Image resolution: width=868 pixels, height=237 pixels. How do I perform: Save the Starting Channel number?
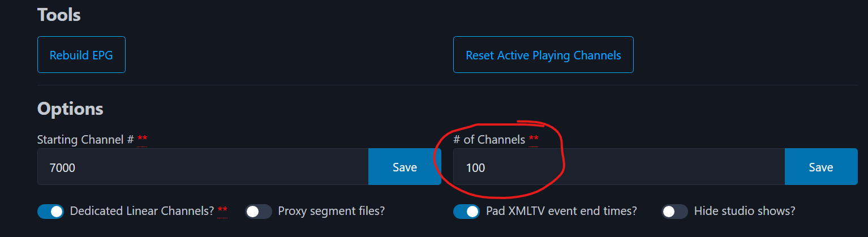[x=405, y=167]
